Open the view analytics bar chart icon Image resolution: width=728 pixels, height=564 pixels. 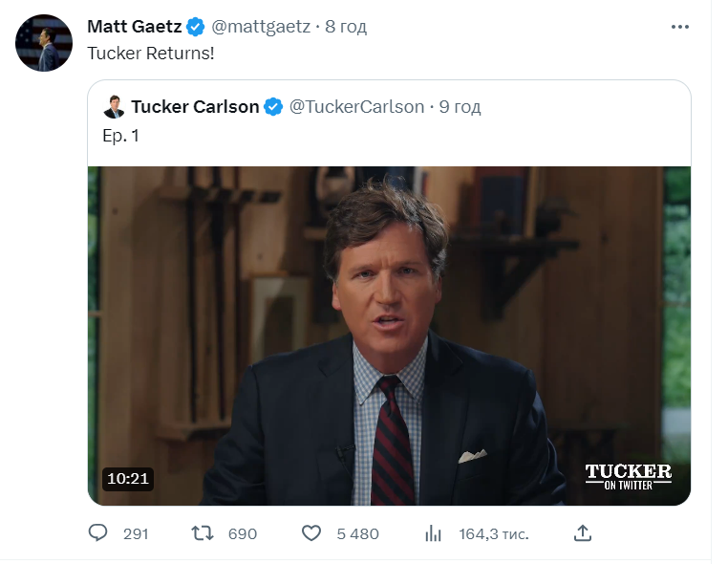pyautogui.click(x=433, y=532)
